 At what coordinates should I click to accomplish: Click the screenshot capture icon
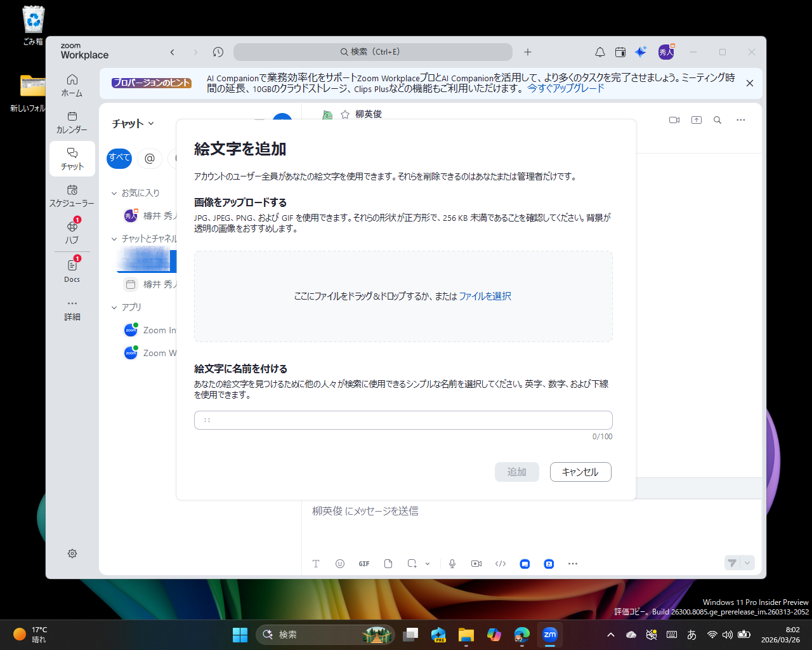(412, 564)
